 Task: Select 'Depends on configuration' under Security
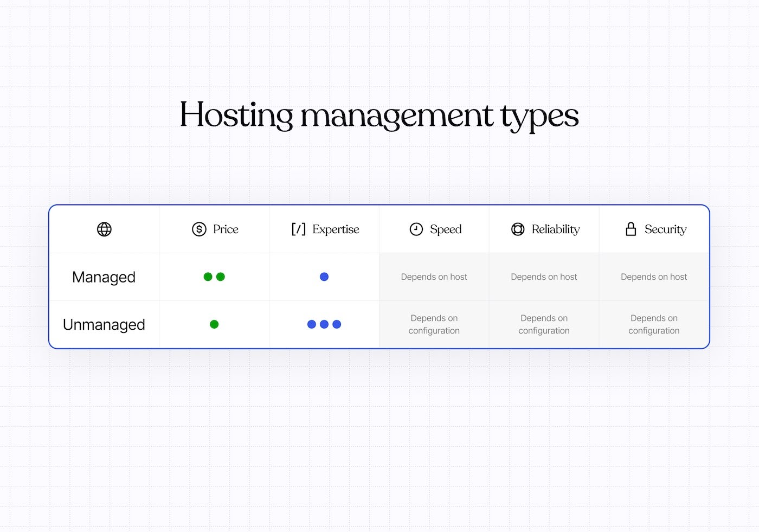(653, 324)
